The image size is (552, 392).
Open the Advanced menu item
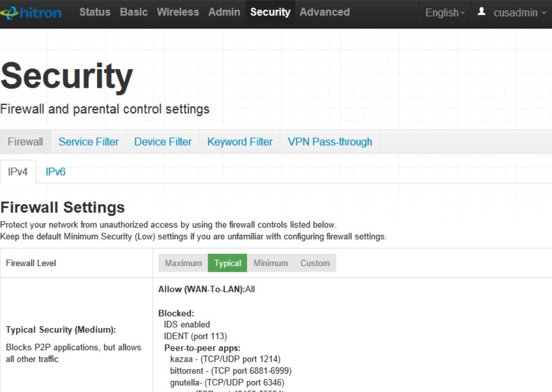[325, 12]
